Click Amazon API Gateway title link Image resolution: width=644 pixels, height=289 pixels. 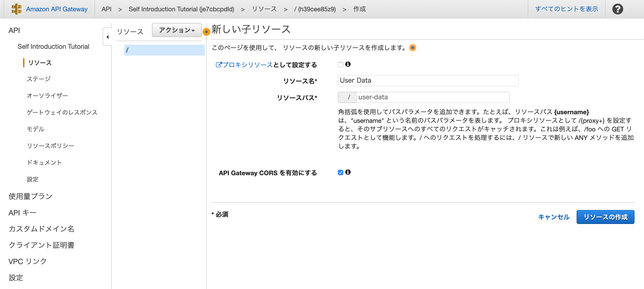57,9
